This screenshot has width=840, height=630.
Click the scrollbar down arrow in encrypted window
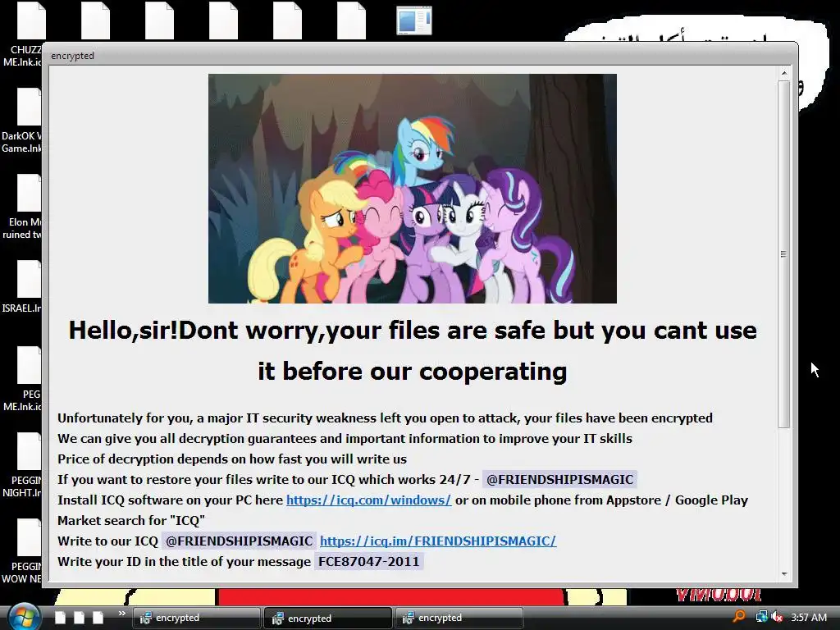tap(784, 573)
